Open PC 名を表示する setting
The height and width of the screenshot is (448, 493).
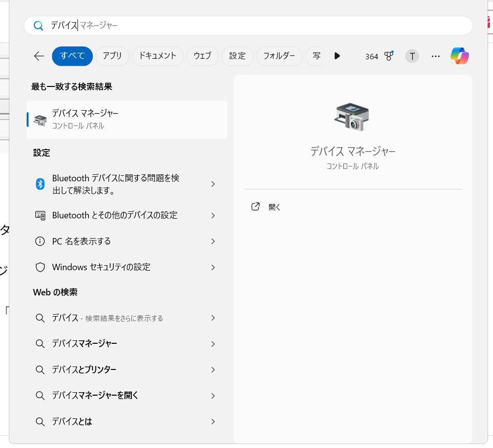coord(127,241)
